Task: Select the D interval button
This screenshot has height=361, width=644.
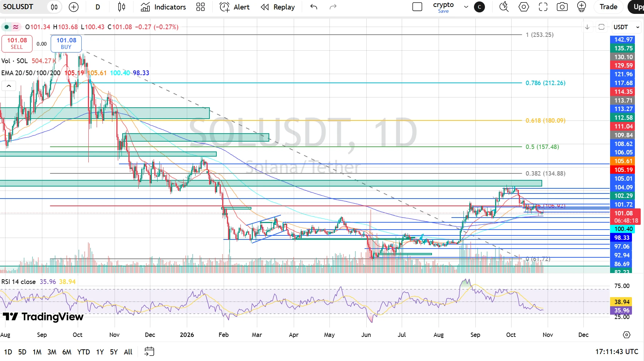Action: tap(98, 7)
